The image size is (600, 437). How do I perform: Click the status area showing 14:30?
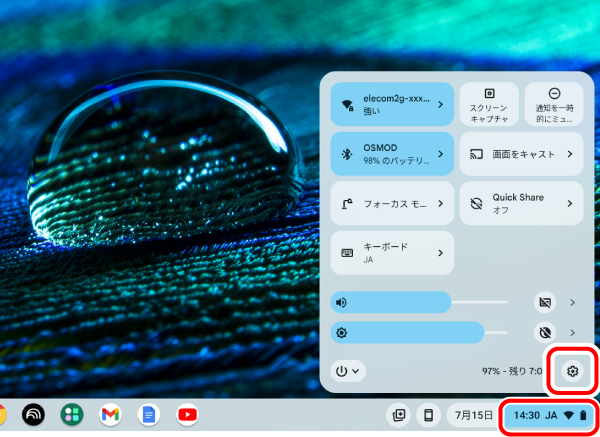click(x=549, y=414)
